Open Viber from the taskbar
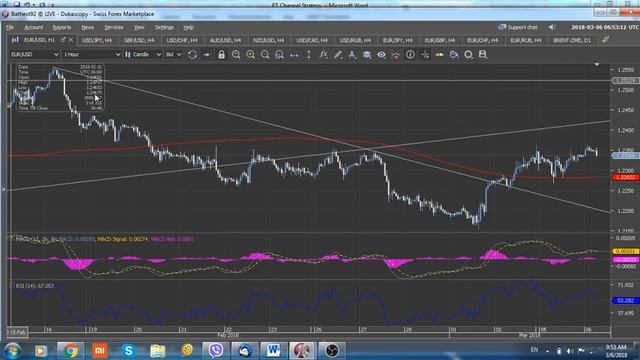 click(216, 351)
